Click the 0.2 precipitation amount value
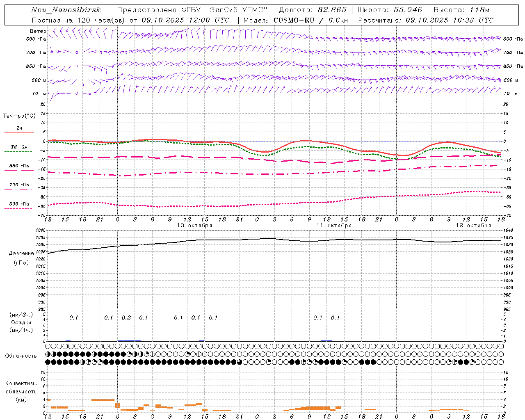Image resolution: width=525 pixels, height=420 pixels. click(126, 317)
